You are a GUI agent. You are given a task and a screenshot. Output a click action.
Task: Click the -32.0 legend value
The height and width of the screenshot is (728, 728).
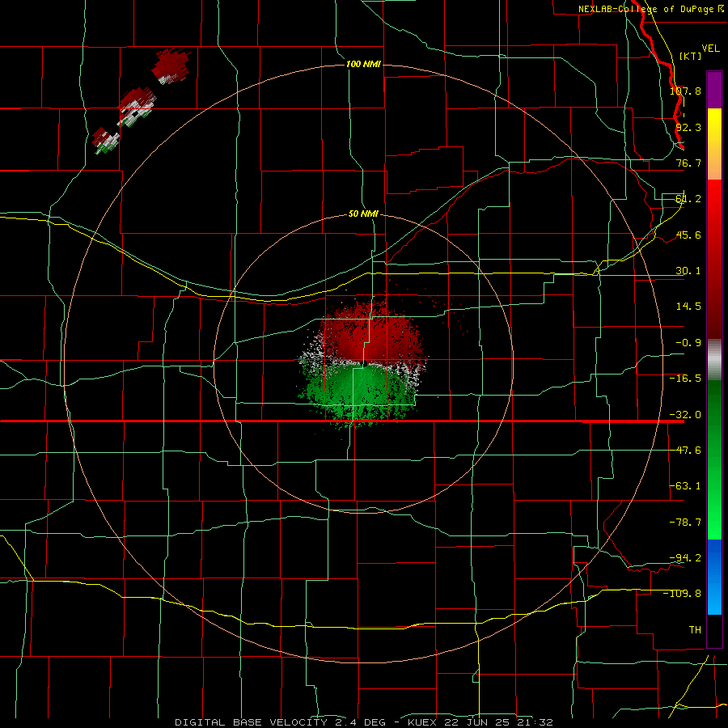[685, 415]
